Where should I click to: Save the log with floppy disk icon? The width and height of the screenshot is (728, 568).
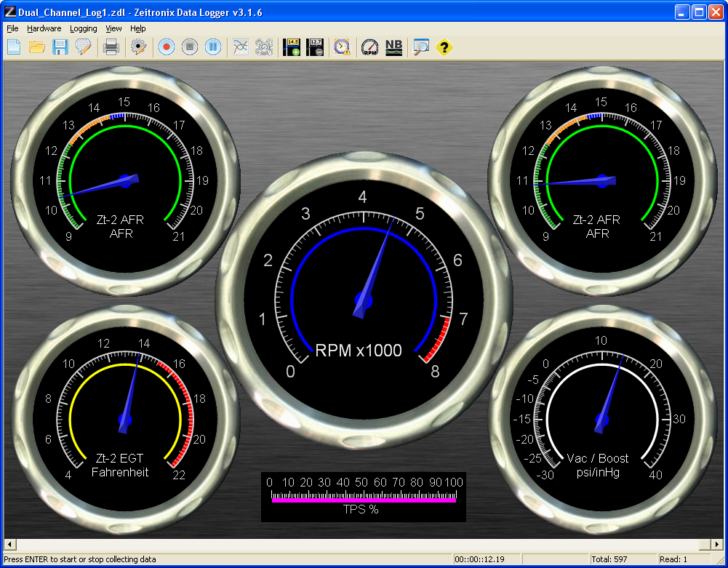click(60, 47)
